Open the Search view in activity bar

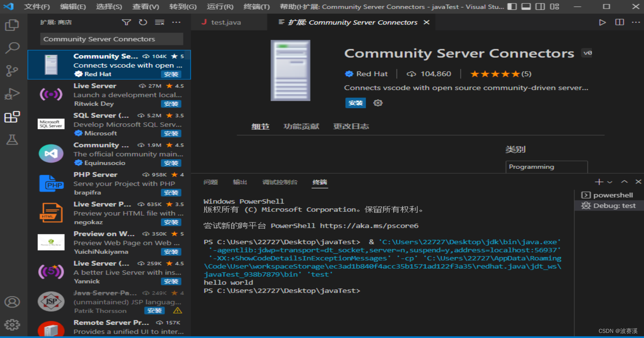coord(12,48)
